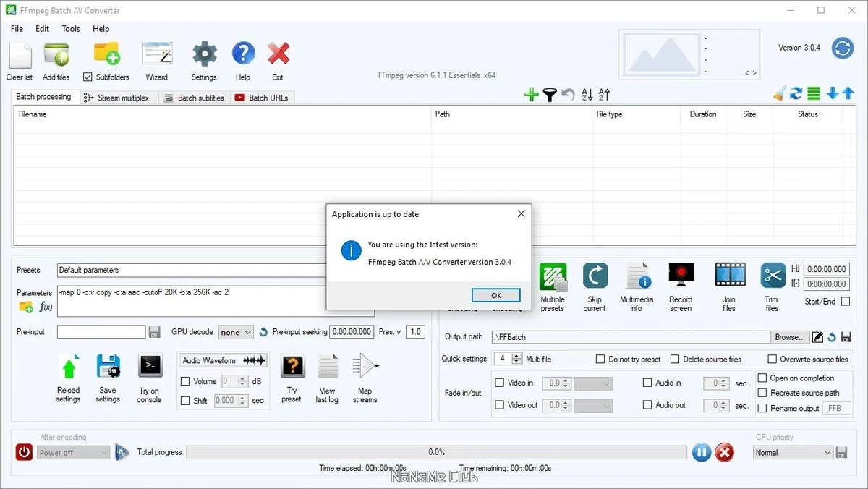
Task: Click the Add files icon
Action: 56,54
